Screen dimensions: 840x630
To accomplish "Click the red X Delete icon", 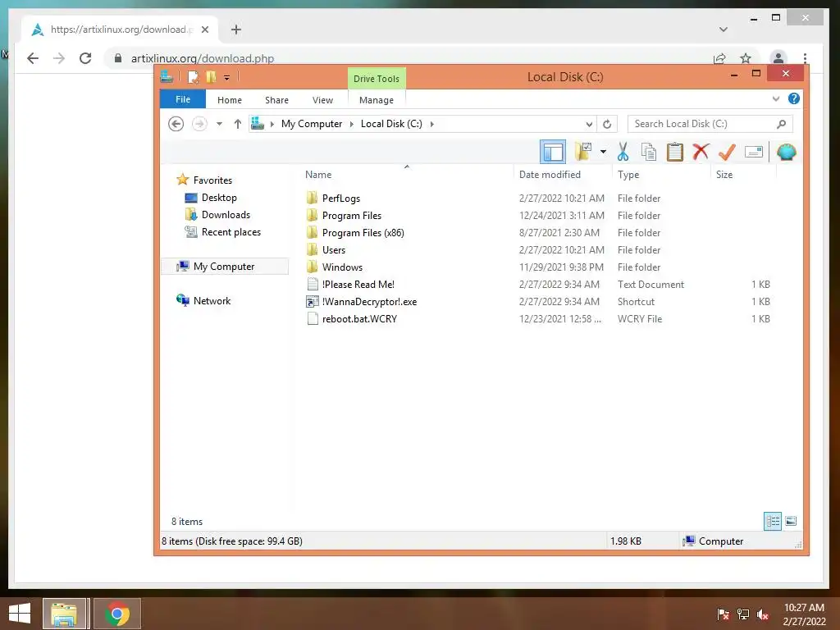I will [x=701, y=152].
